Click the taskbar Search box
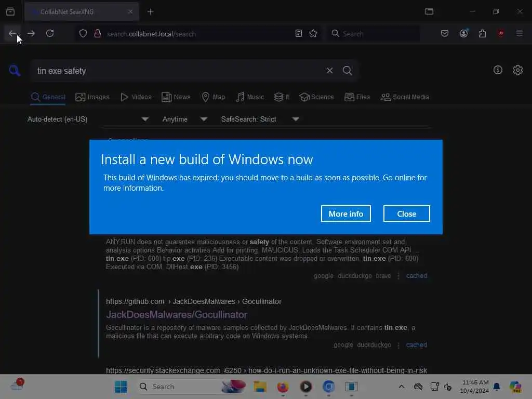Screen dimensions: 532x399 [x=192, y=387]
